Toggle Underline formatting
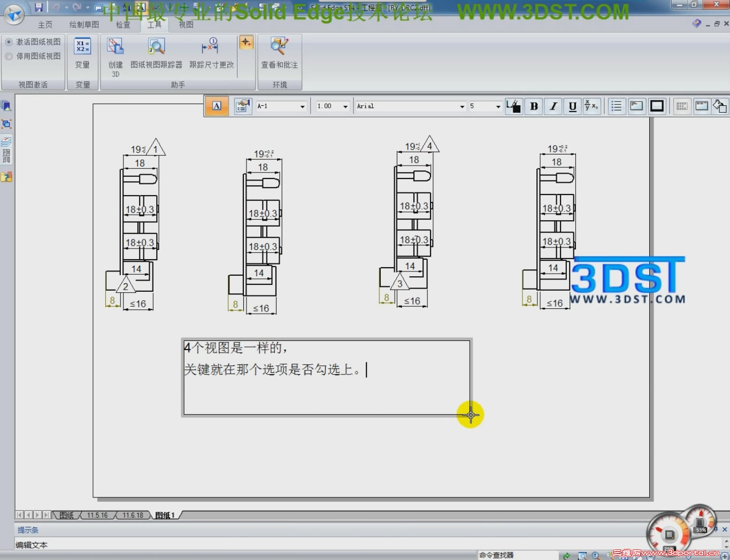 click(572, 106)
